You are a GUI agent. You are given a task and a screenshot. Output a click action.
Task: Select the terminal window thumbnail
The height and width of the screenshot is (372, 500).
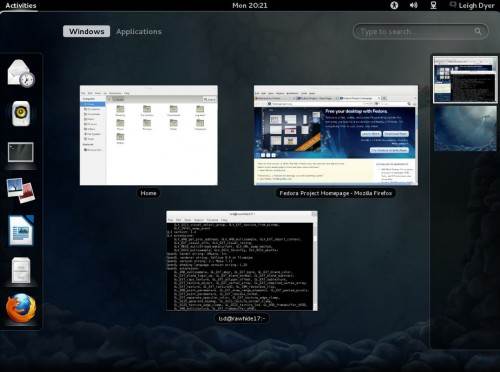pyautogui.click(x=242, y=261)
